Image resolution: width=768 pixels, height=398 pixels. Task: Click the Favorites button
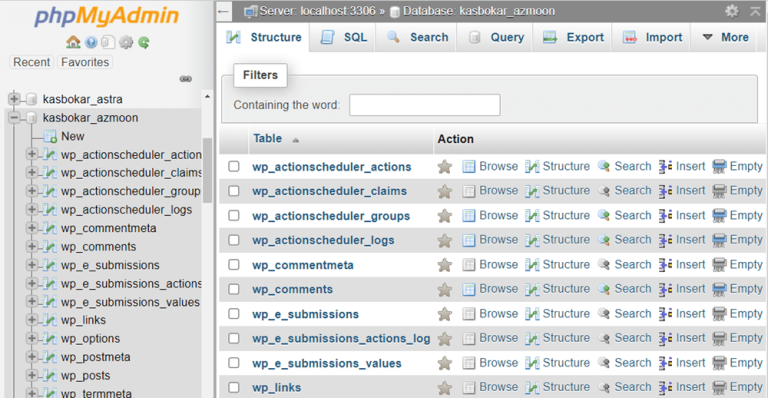click(85, 62)
